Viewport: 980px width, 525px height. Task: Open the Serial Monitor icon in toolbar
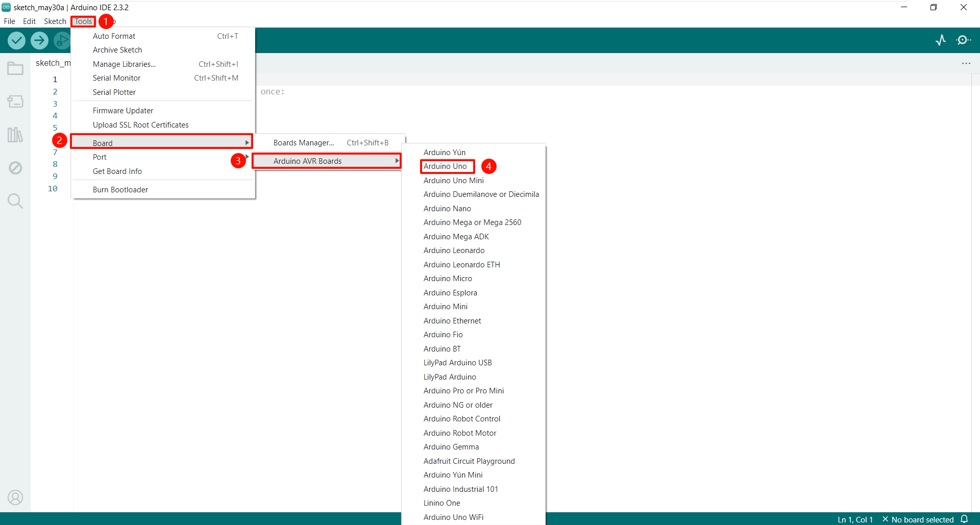click(963, 40)
